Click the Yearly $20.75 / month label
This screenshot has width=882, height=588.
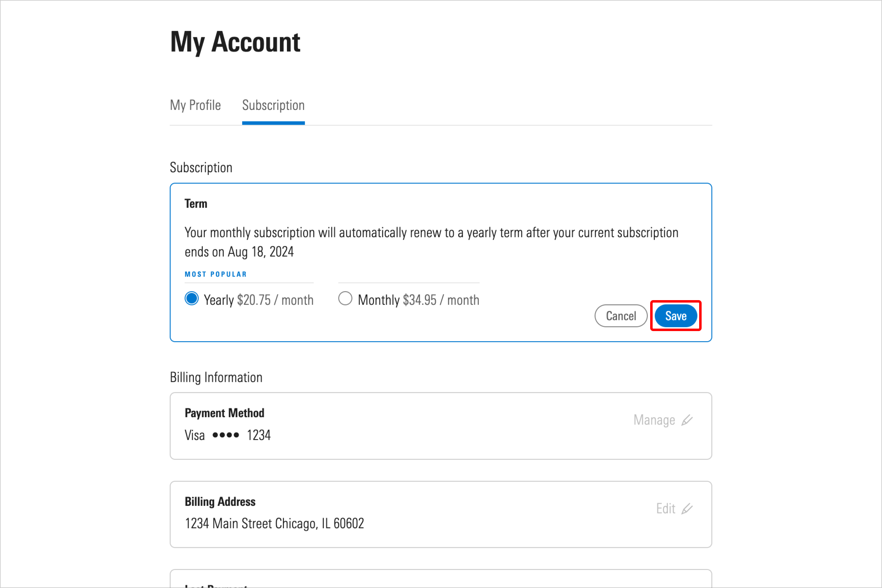[258, 300]
